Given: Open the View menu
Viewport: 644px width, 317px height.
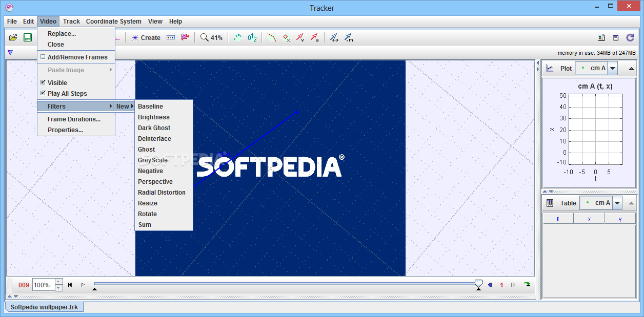Looking at the screenshot, I should [x=155, y=22].
